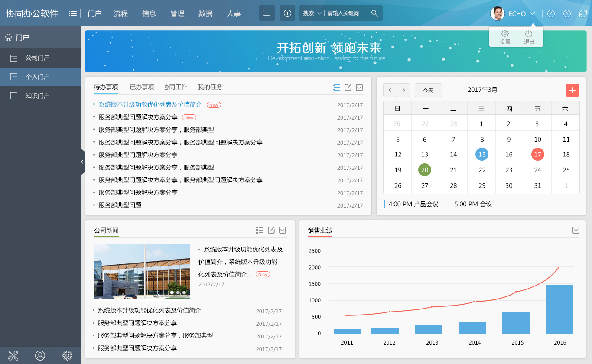
Task: Click the red plus to add calendar event
Action: [x=572, y=90]
